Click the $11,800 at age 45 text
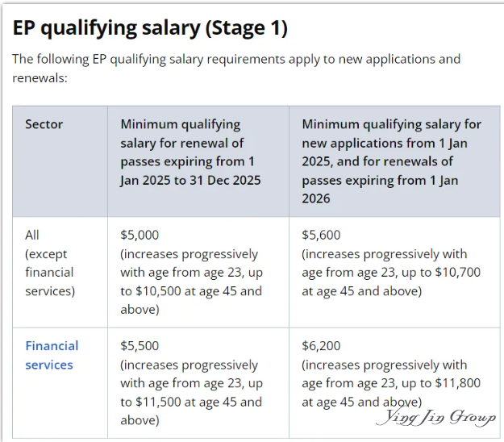Viewport: 504px width, 442px height. 391,393
